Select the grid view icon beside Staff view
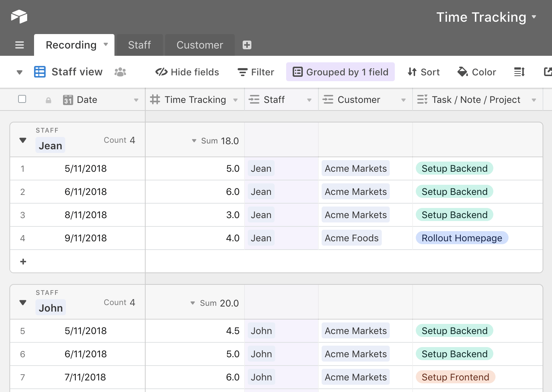552x392 pixels. pyautogui.click(x=40, y=72)
